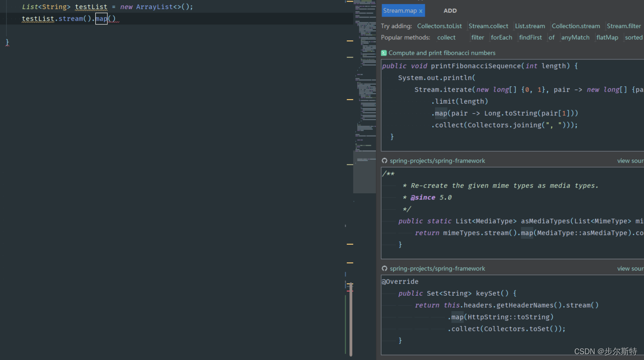Click the 'anyMatch' popular method
Image resolution: width=644 pixels, height=360 pixels.
pyautogui.click(x=575, y=38)
